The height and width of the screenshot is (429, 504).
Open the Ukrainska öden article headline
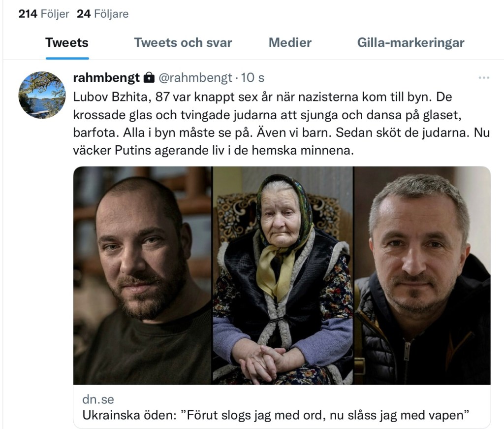276,415
